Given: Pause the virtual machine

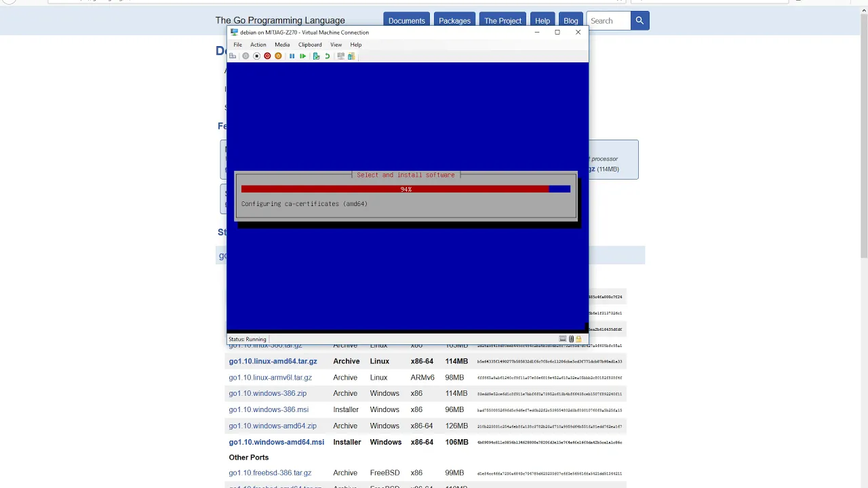Looking at the screenshot, I should (292, 56).
